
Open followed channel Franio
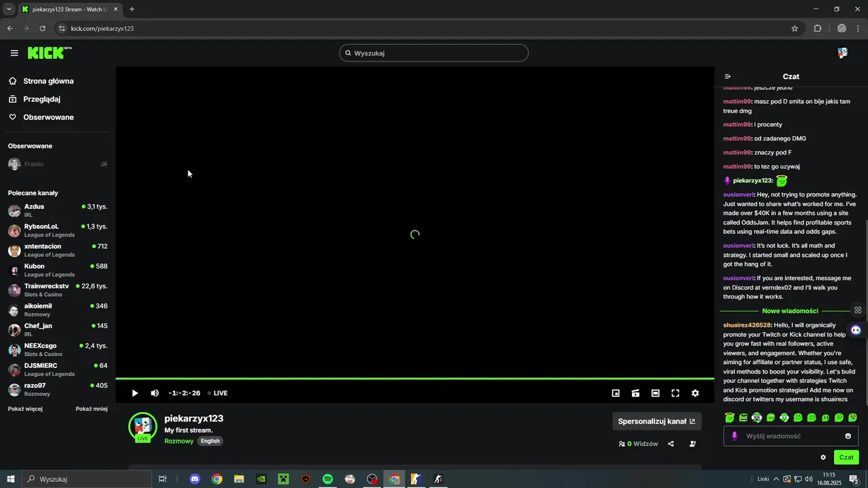(58, 164)
